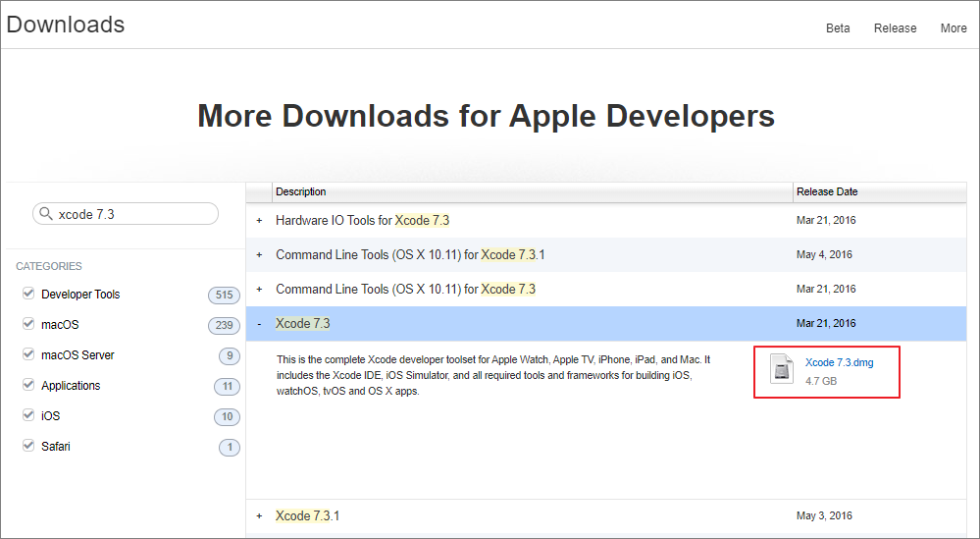Select the Hardware IO Tools for Xcode 7.3 title
This screenshot has height=539, width=980.
pyautogui.click(x=363, y=220)
